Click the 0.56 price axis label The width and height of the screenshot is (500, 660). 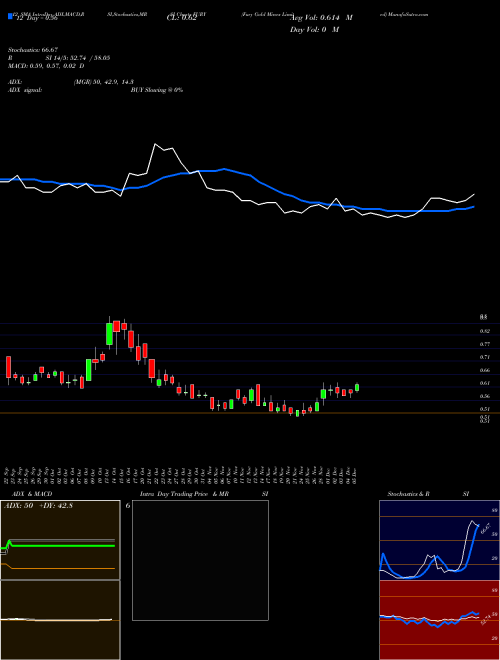tap(484, 397)
